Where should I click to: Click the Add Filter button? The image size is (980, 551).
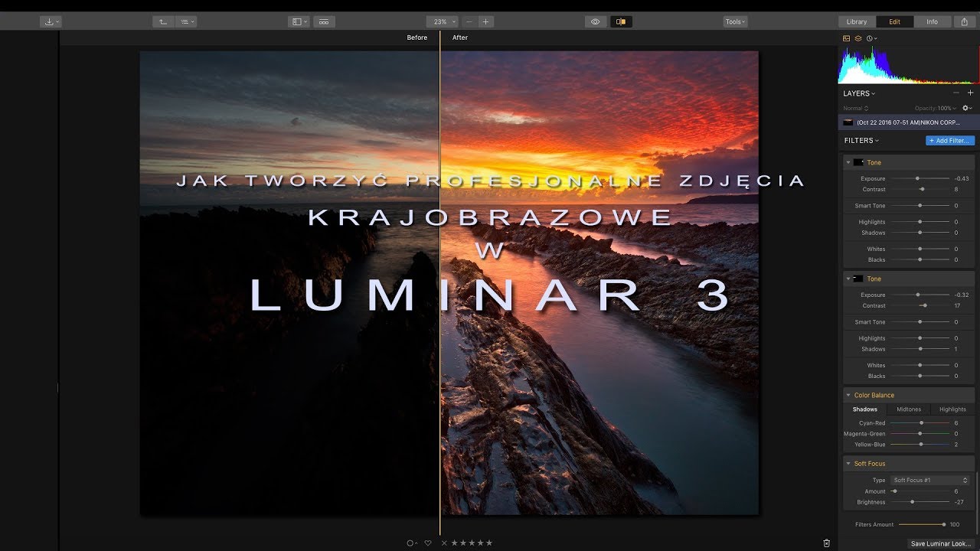950,141
